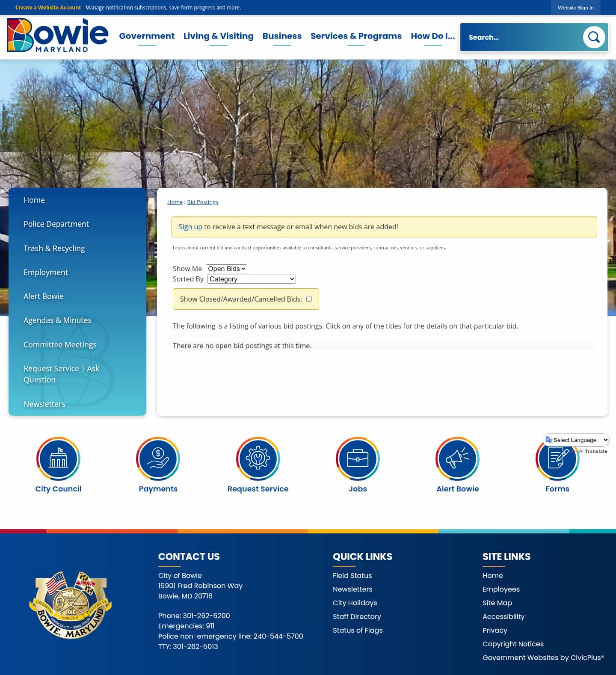Click Create a Website Account link

pyautogui.click(x=48, y=8)
